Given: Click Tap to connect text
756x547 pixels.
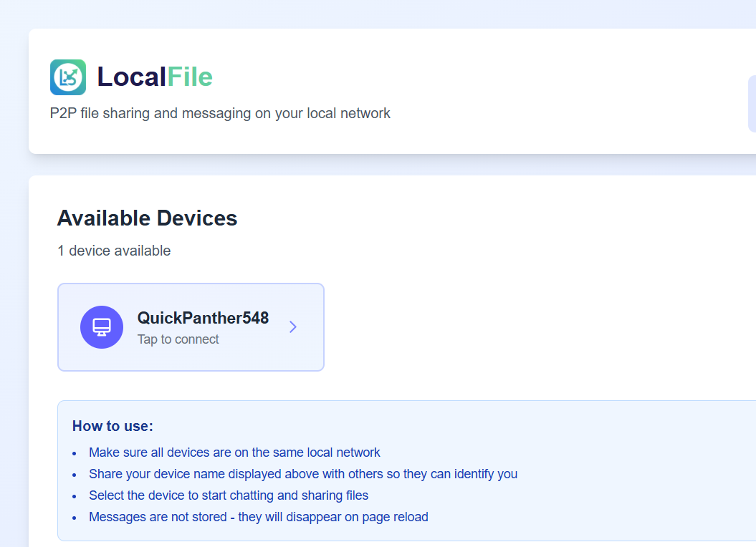Looking at the screenshot, I should (178, 339).
